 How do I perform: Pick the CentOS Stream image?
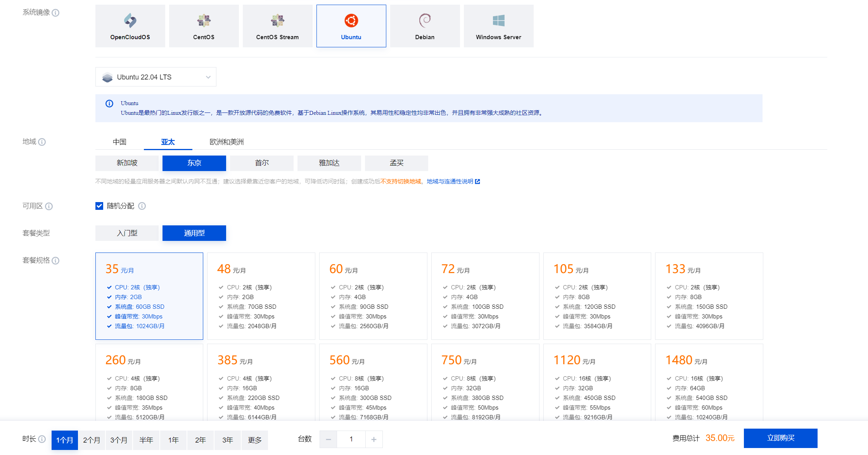coord(277,26)
